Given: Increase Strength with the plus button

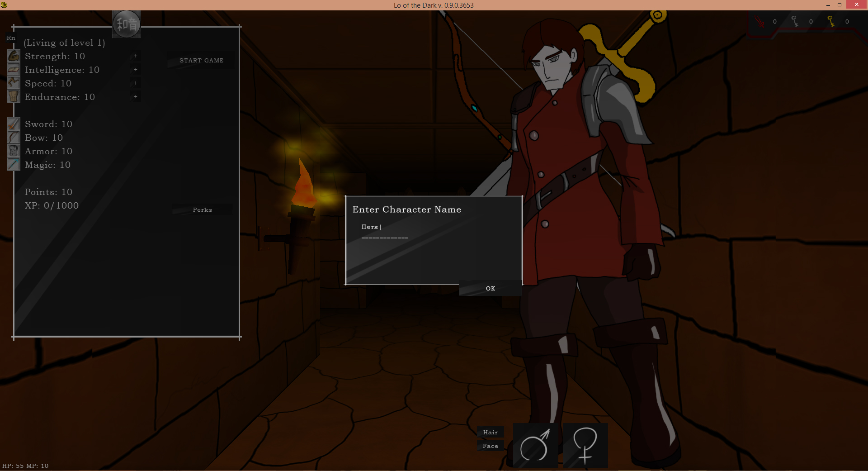Looking at the screenshot, I should (x=136, y=56).
